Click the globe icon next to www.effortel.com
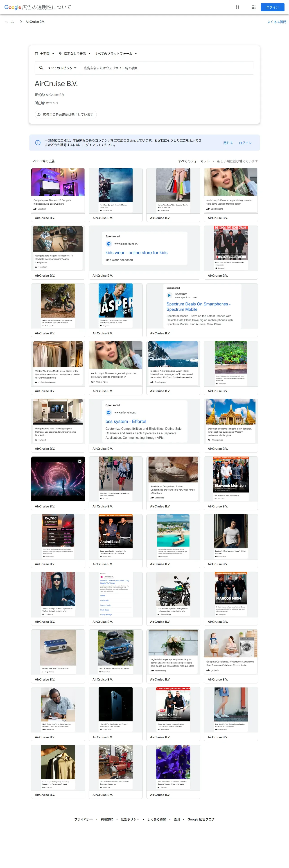Image resolution: width=289 pixels, height=868 pixels. (x=109, y=412)
